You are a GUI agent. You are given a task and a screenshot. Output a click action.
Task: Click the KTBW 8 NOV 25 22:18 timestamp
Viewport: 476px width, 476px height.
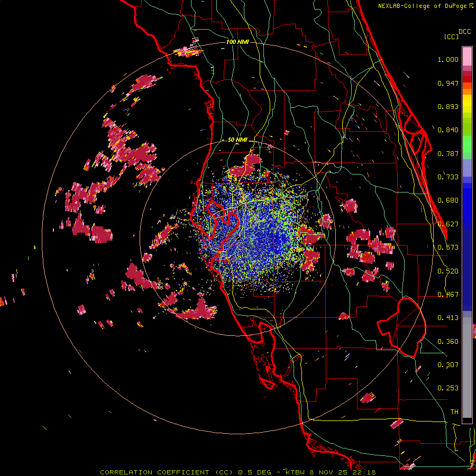point(331,472)
